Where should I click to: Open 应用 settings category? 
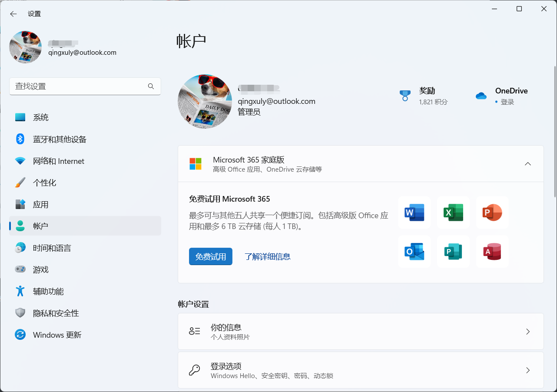(85, 205)
